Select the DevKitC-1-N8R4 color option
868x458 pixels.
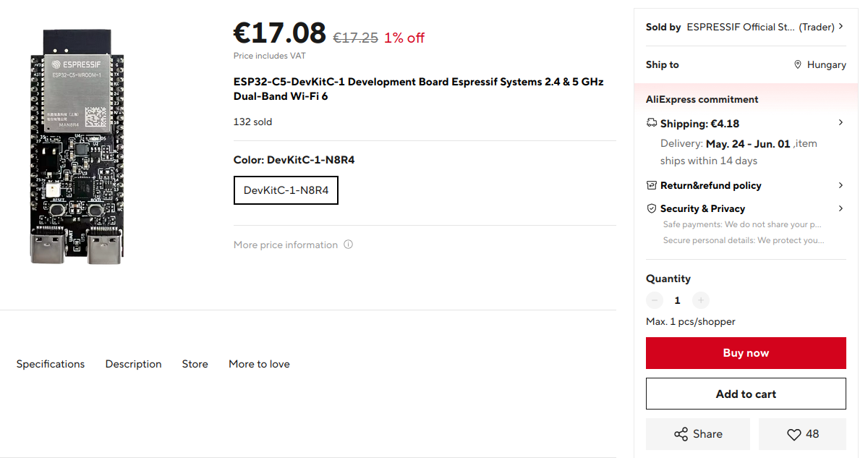tap(286, 190)
